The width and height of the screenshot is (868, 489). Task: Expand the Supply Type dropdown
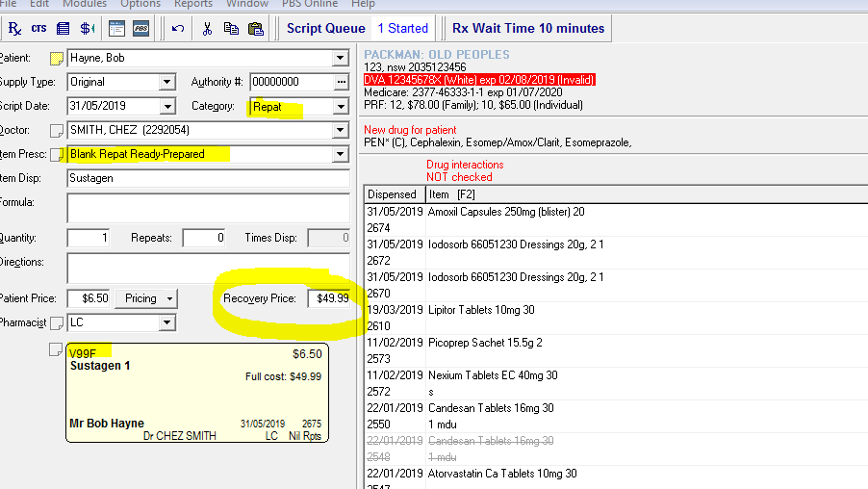(168, 83)
